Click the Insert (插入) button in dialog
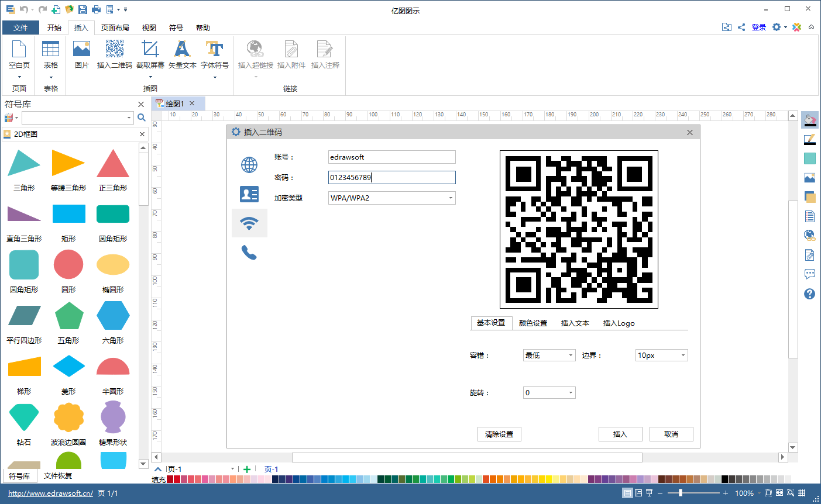 point(620,434)
